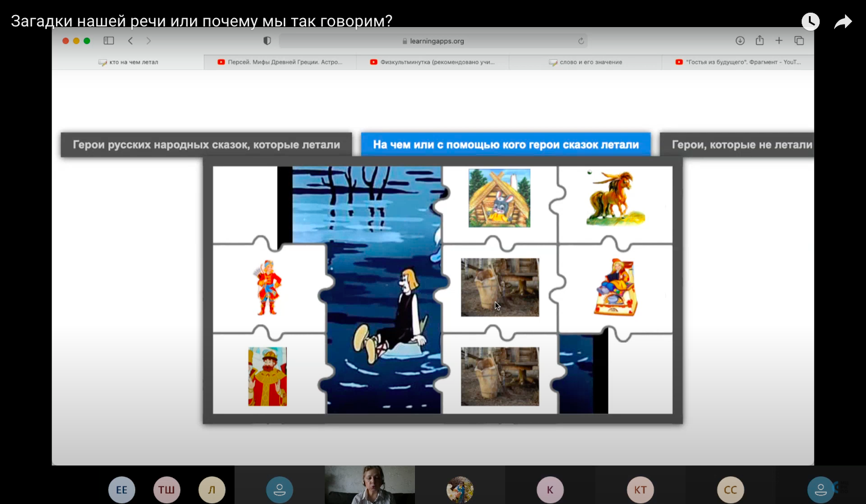
Task: Switch to tab "слово и его значение"
Action: click(585, 62)
